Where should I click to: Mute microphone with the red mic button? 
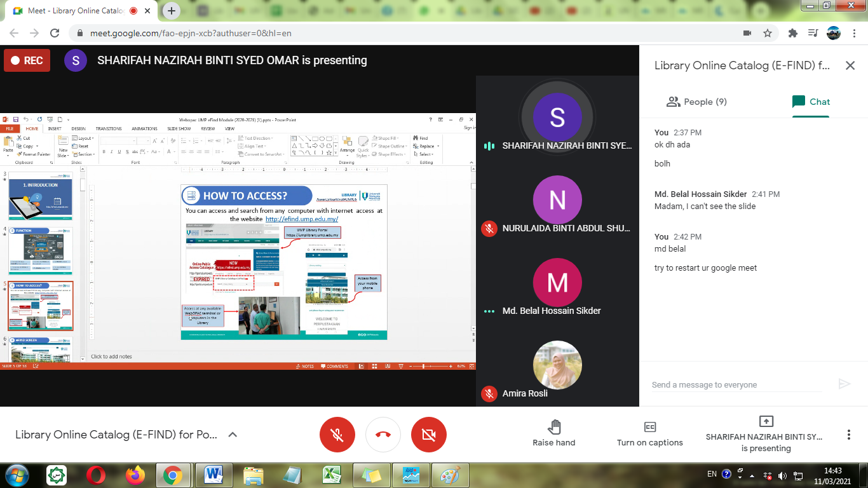(x=337, y=435)
